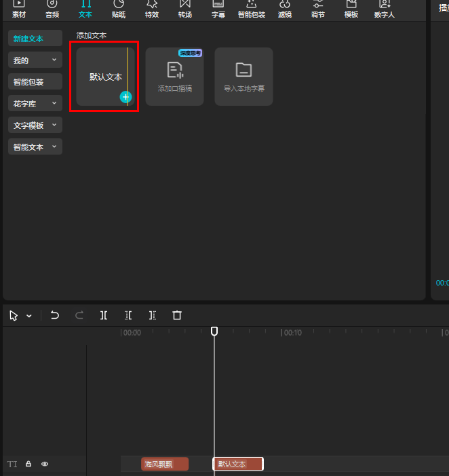The image size is (449, 476).
Task: Undo the last action
Action: point(55,315)
